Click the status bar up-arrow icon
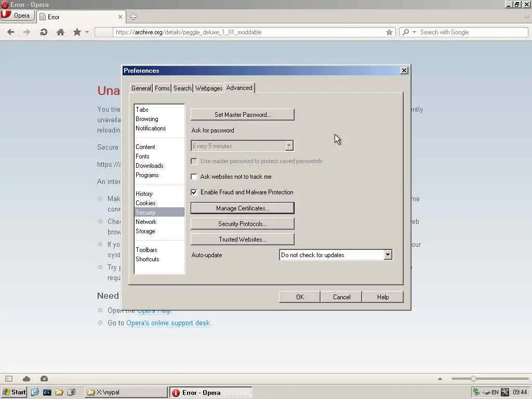The height and width of the screenshot is (399, 532). coord(440,379)
